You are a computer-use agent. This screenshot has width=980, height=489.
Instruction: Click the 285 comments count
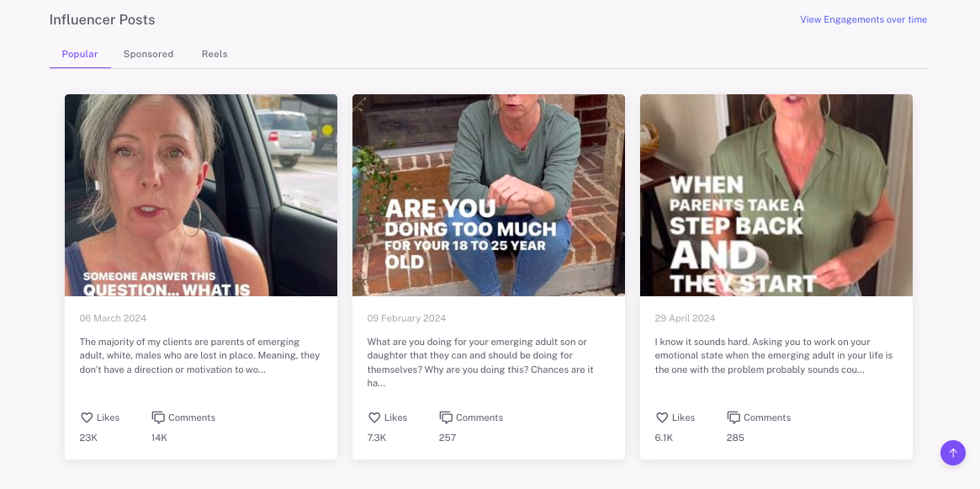click(x=735, y=437)
